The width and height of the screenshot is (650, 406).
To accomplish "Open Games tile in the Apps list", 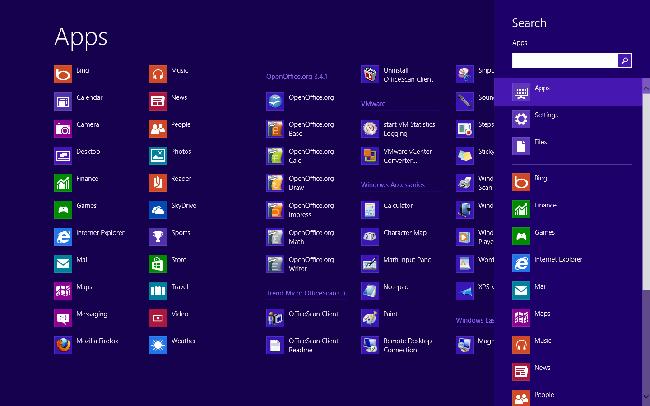I will [x=63, y=210].
